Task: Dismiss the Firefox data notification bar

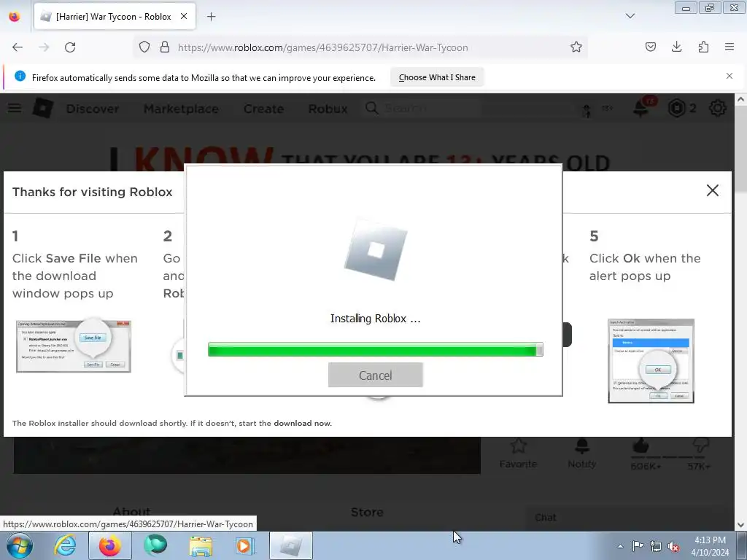Action: (729, 76)
